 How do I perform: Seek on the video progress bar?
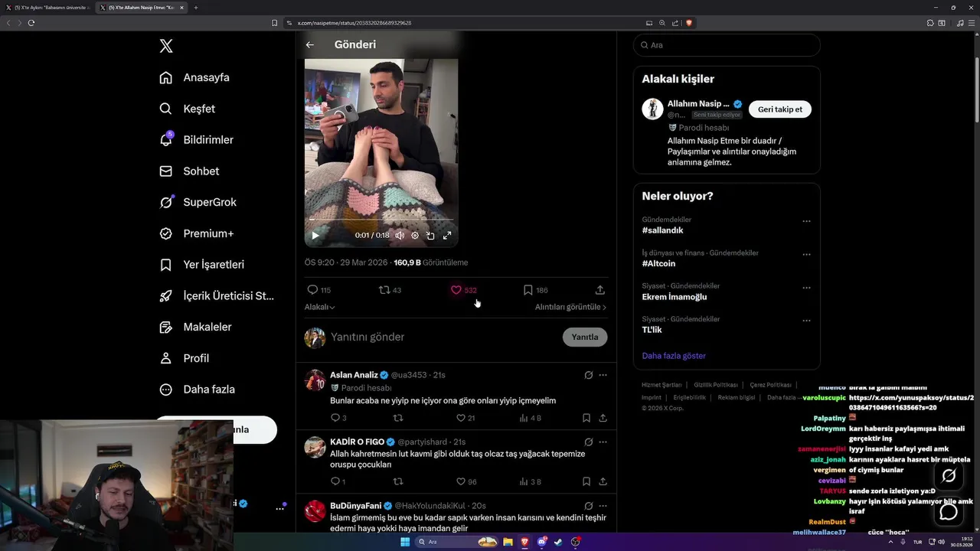[381, 220]
